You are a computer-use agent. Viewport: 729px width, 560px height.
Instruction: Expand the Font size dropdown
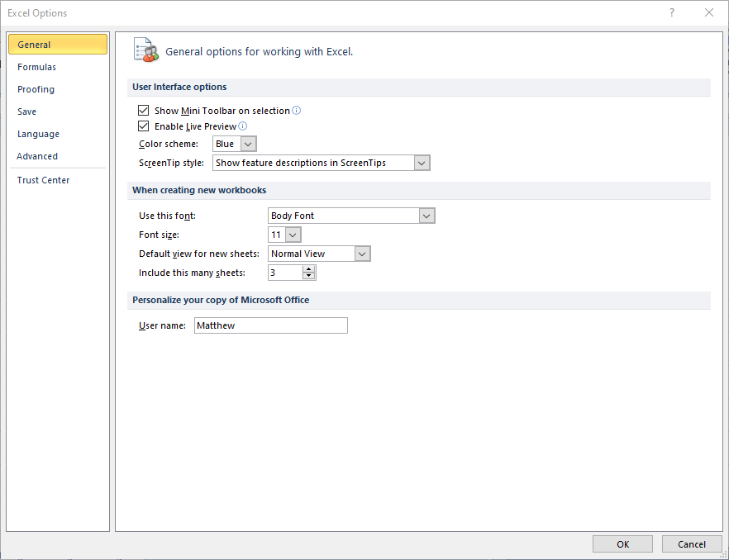tap(293, 235)
